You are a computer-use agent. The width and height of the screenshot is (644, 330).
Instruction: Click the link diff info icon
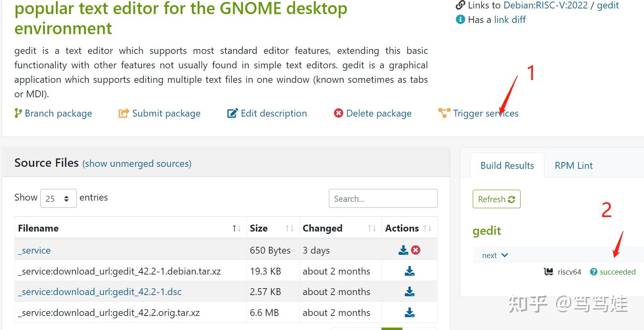tap(460, 19)
